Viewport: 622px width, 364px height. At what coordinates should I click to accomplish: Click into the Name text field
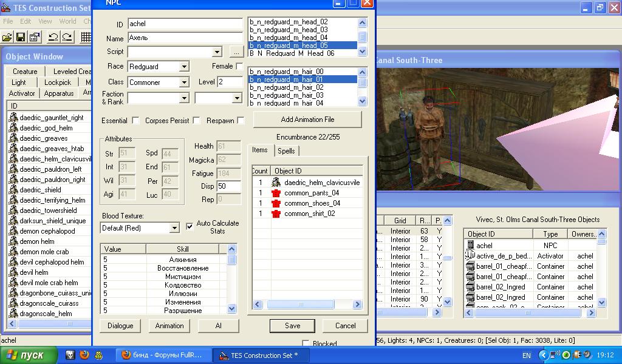click(185, 38)
